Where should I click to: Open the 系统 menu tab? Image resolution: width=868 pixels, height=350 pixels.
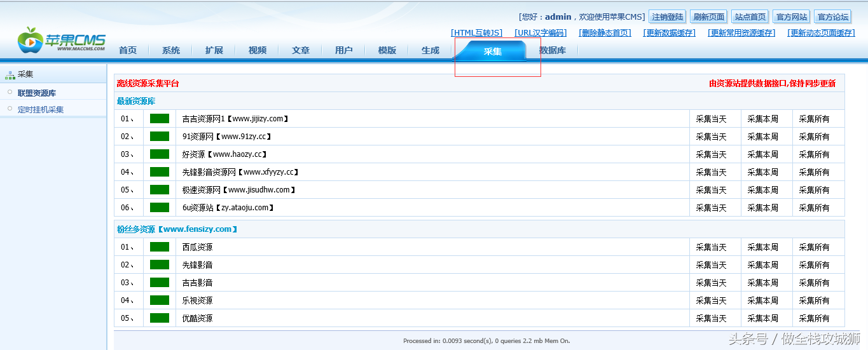click(170, 51)
